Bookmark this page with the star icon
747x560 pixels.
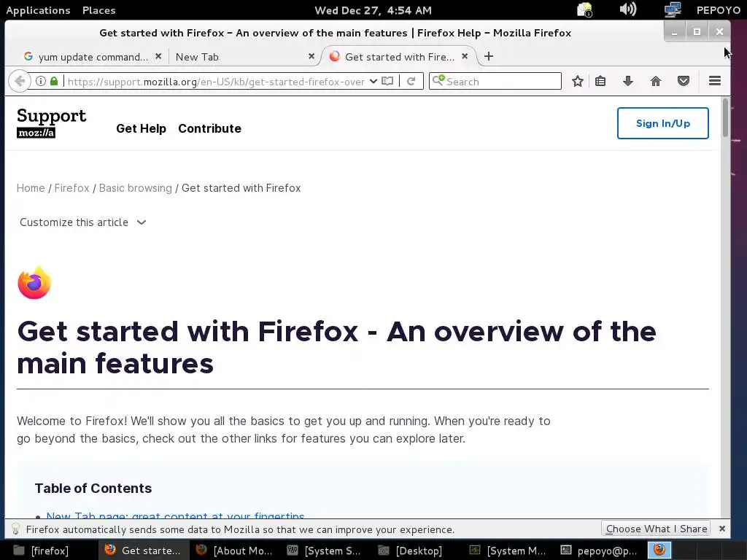[578, 82]
